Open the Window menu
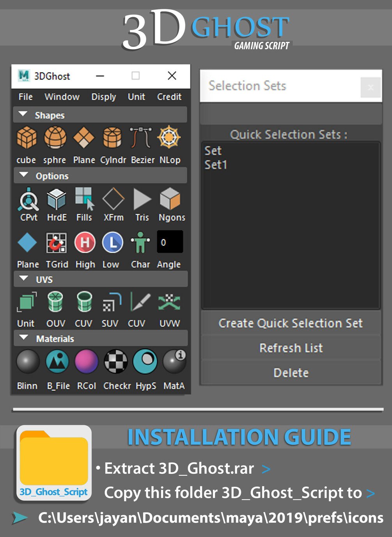 tap(62, 97)
